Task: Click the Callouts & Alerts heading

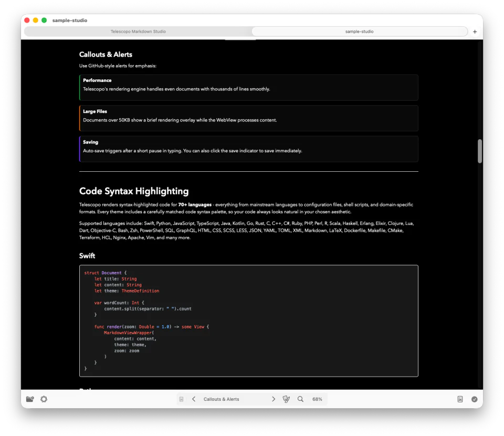Action: (106, 54)
